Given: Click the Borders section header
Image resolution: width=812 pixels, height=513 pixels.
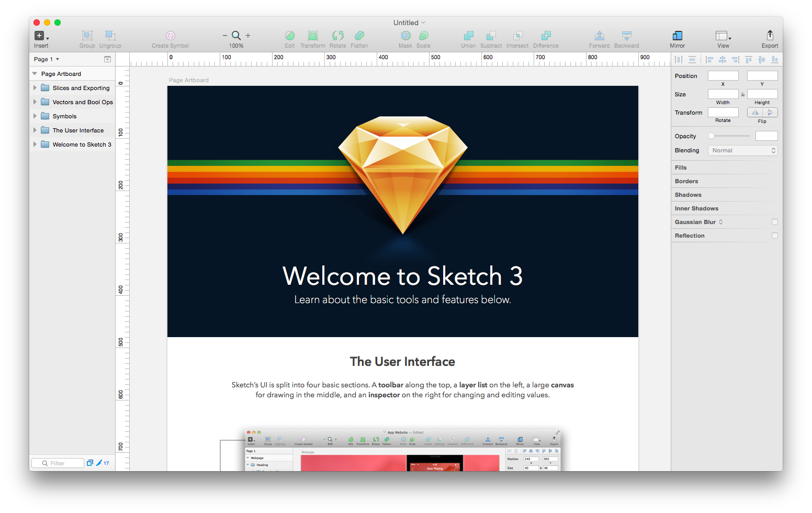Looking at the screenshot, I should [x=686, y=181].
